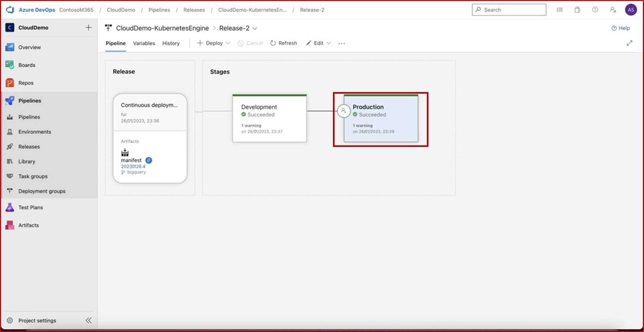This screenshot has width=644, height=332.
Task: Open the Library section
Action: pyautogui.click(x=27, y=161)
